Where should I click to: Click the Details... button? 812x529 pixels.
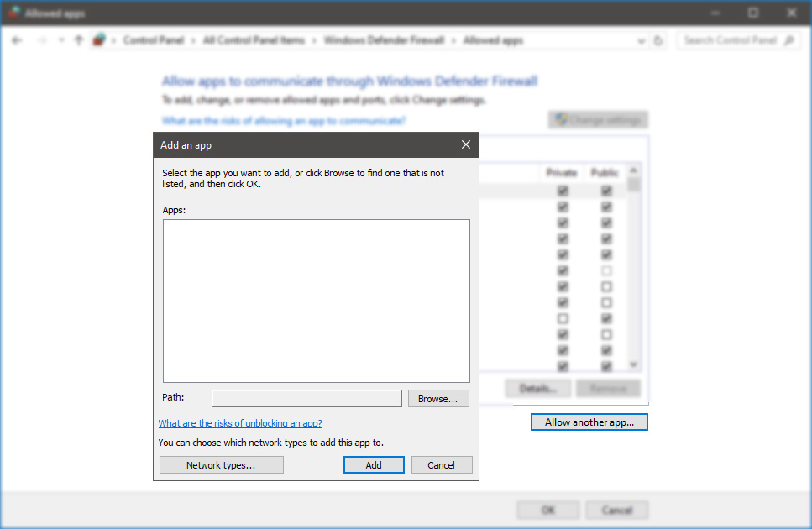tap(538, 388)
